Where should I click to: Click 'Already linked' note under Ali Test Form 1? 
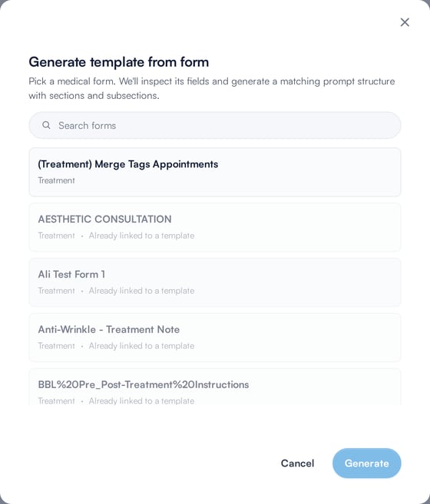[x=141, y=291]
